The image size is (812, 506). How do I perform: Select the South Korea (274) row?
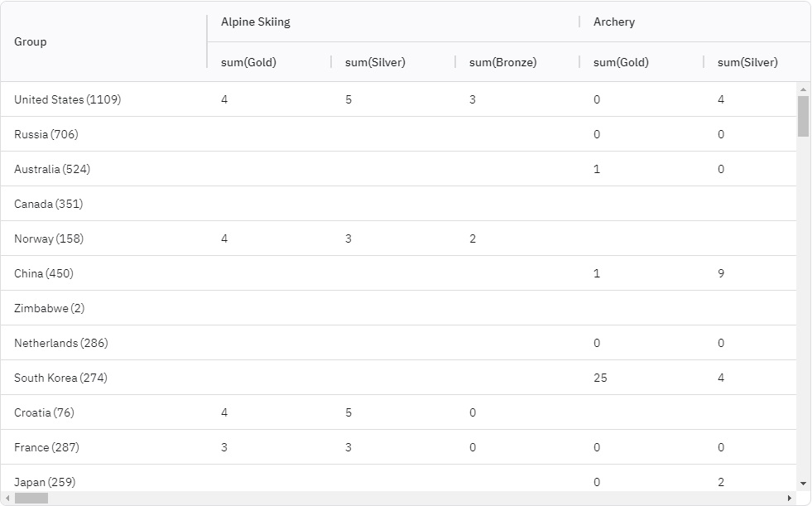pyautogui.click(x=398, y=378)
